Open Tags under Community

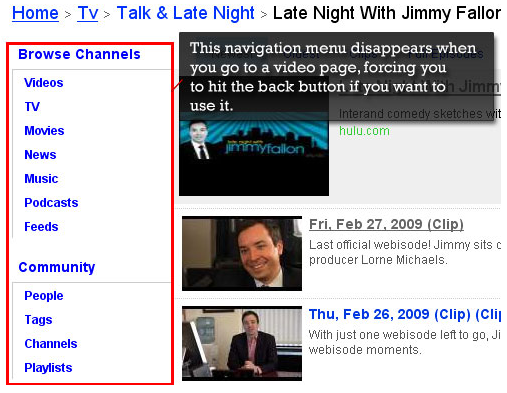tap(38, 320)
